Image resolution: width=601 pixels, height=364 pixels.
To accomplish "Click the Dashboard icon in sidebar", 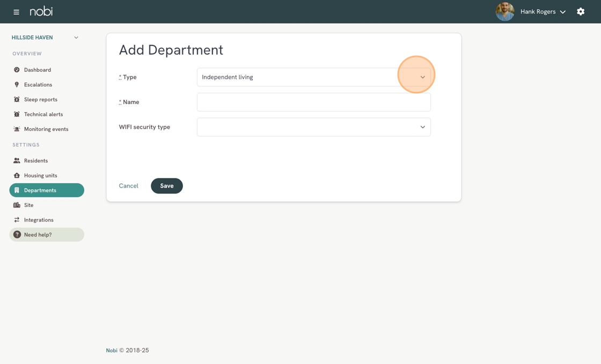I will pyautogui.click(x=17, y=70).
